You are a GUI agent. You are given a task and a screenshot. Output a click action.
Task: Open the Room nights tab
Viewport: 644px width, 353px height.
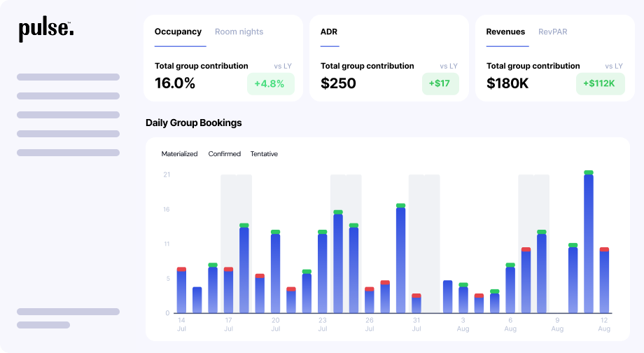239,32
